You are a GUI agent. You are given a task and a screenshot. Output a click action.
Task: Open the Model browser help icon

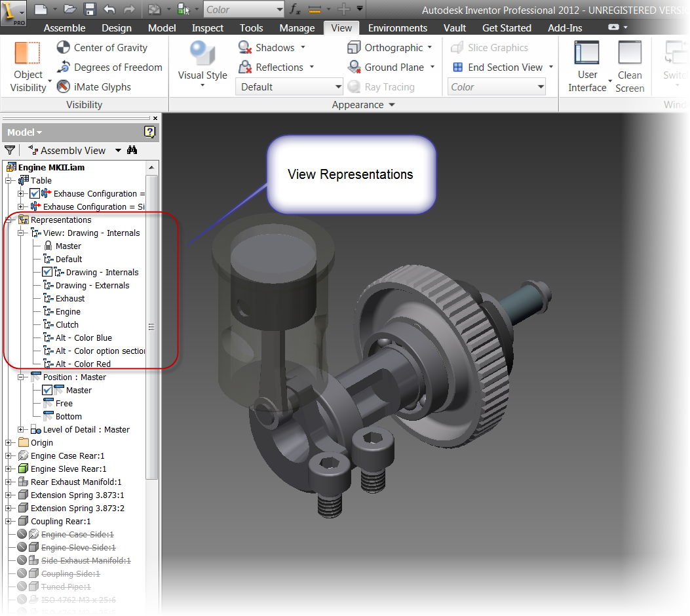150,132
